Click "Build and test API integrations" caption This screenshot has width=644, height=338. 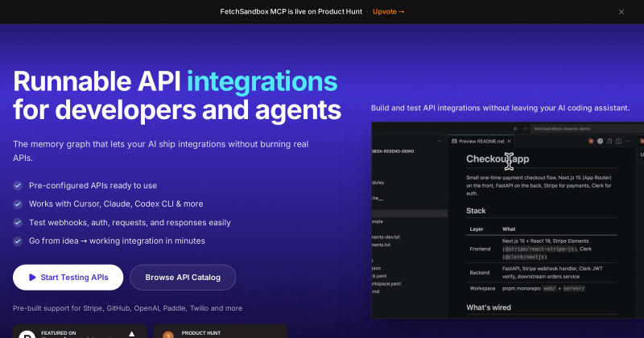(x=500, y=108)
